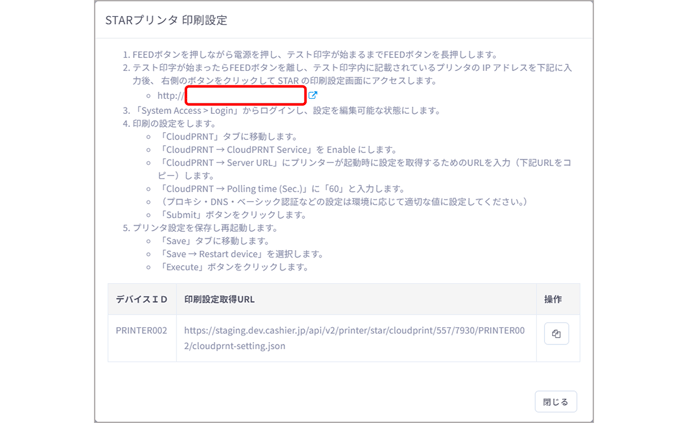Click the STARプリンタ 印刷設定 dialog title

(166, 20)
